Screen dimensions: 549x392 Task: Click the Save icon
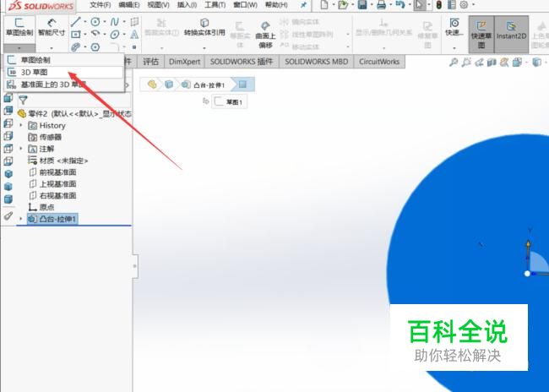[x=362, y=5]
